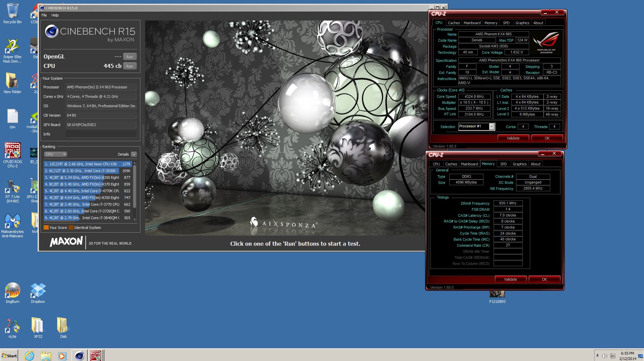
Task: Select ranking row 4C/8T @ 5.34 GHz AMD FX
Action: pos(88,177)
